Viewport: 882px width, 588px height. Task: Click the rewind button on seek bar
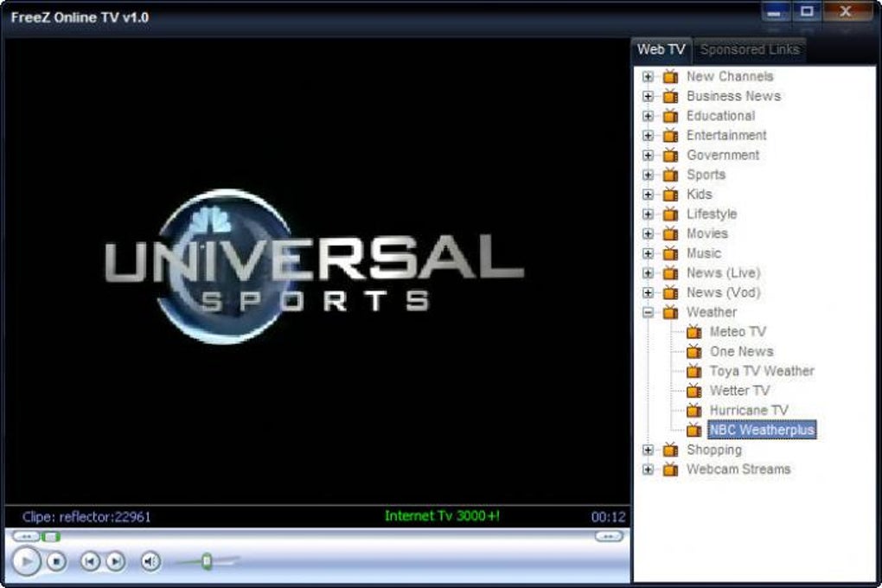coord(26,537)
